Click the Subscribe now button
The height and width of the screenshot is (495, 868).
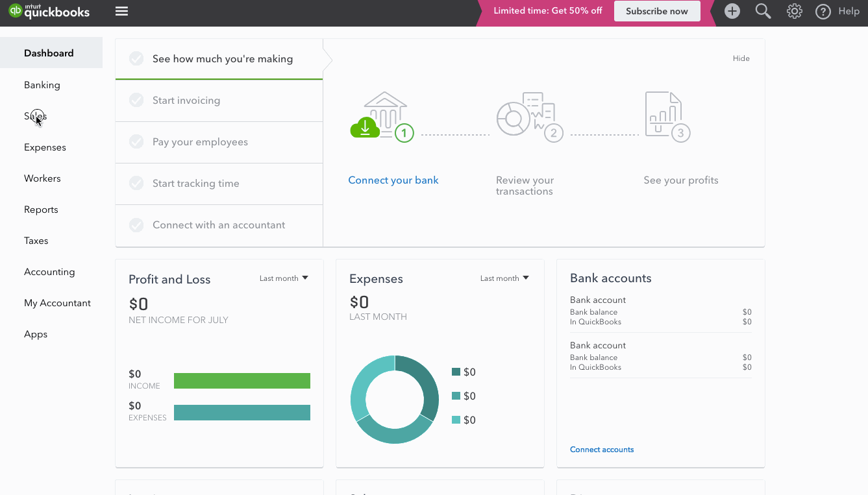point(657,11)
